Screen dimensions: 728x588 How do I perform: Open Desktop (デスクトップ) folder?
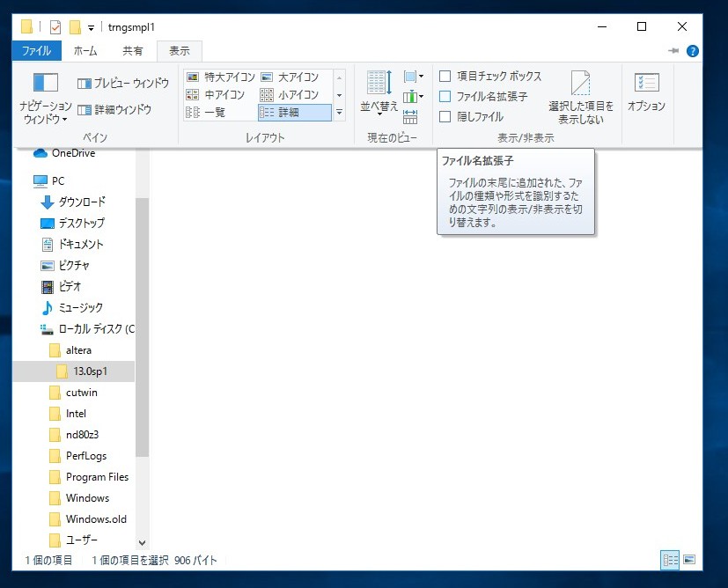(73, 224)
